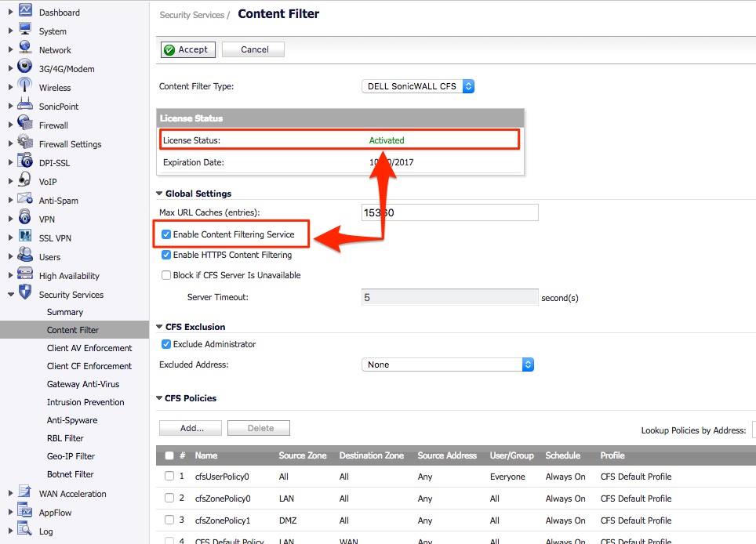Viewport: 756px width, 544px height.
Task: Click the High Availability servers icon
Action: (25, 274)
